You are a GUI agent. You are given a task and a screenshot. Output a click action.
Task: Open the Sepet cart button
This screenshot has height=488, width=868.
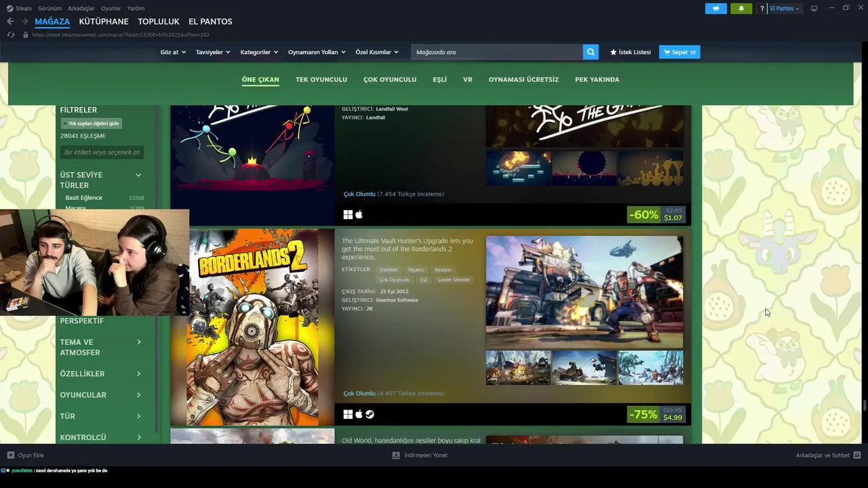679,52
